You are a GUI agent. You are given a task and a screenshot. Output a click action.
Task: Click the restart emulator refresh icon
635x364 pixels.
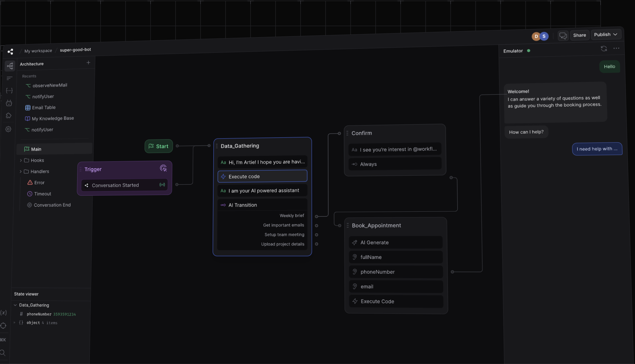coord(604,49)
